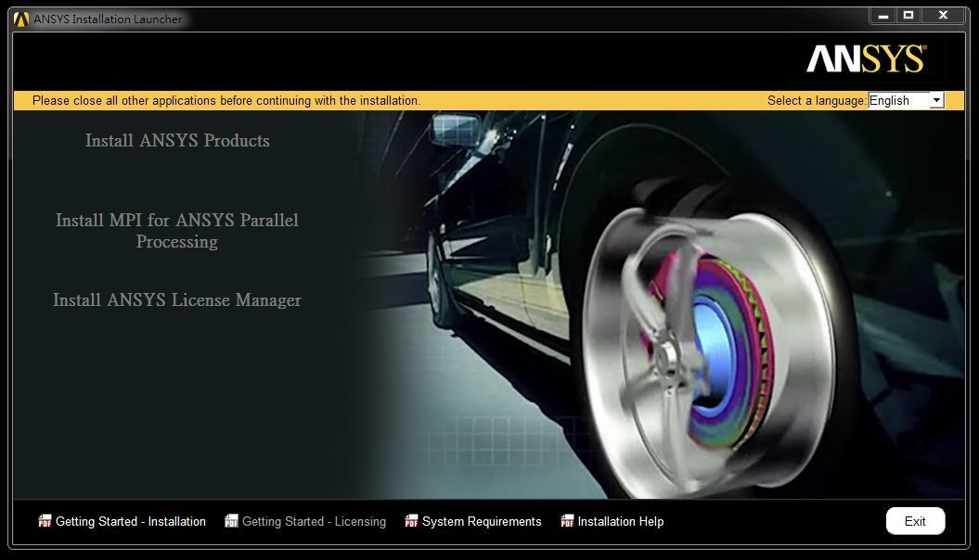Screen dimensions: 979x560
Task: Close the ANSYS Installation Launcher window
Action: (x=943, y=16)
